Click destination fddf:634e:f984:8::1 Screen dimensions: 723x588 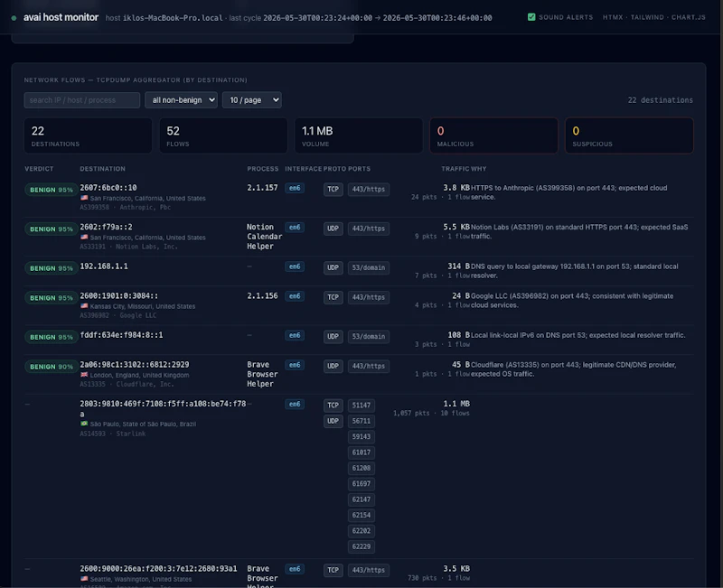(121, 335)
